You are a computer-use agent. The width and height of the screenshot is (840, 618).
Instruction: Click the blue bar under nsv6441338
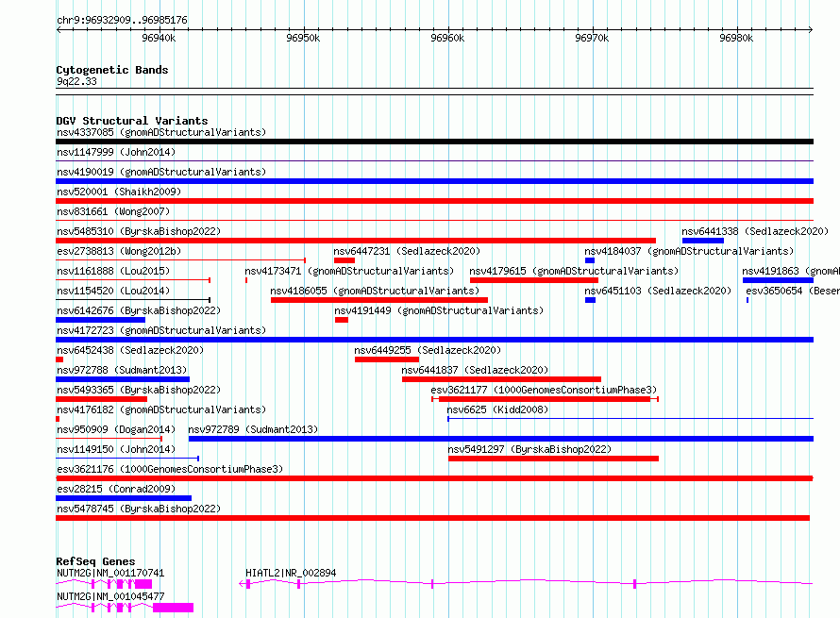pos(703,241)
